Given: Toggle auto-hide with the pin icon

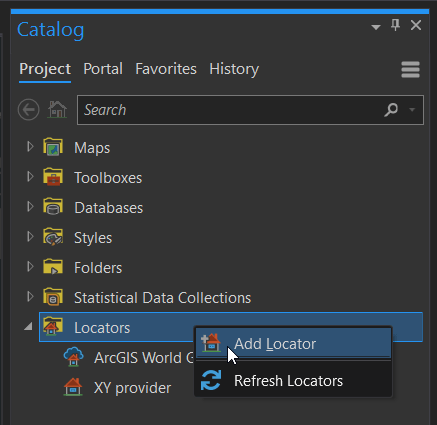Looking at the screenshot, I should point(395,25).
